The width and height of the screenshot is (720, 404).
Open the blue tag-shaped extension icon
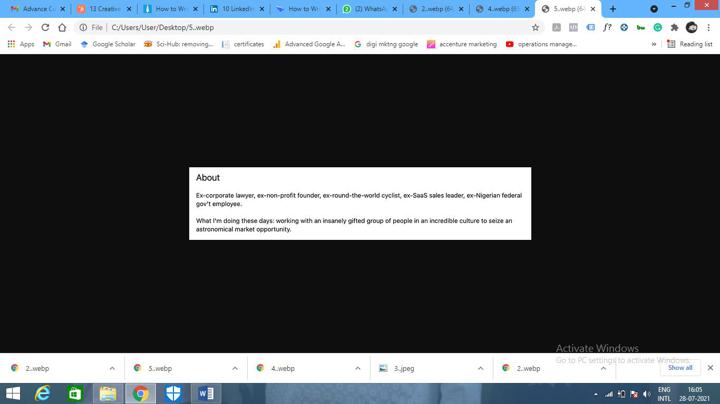[591, 28]
